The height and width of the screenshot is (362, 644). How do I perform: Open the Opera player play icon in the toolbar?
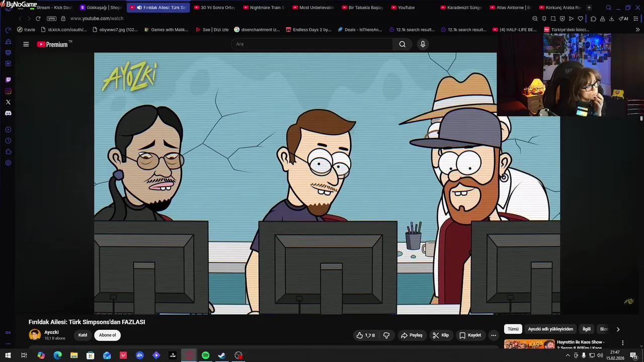[571, 19]
